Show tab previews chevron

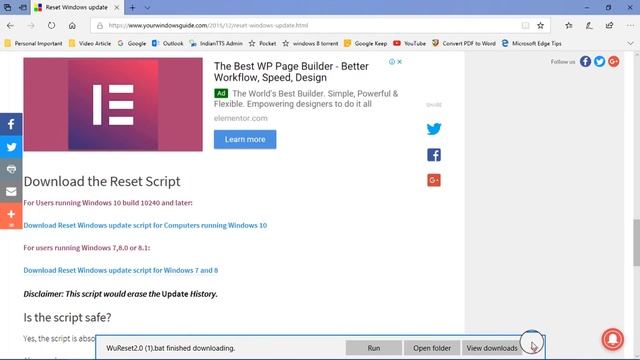pyautogui.click(x=147, y=7)
